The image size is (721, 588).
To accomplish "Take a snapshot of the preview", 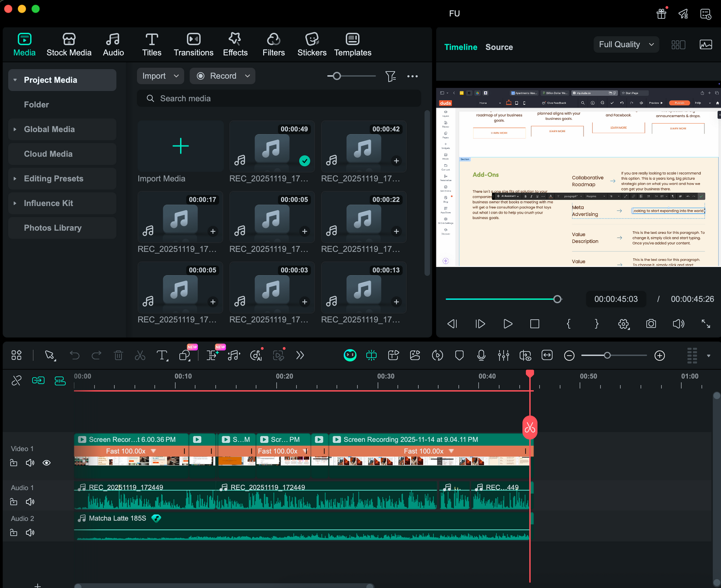I will click(x=651, y=324).
